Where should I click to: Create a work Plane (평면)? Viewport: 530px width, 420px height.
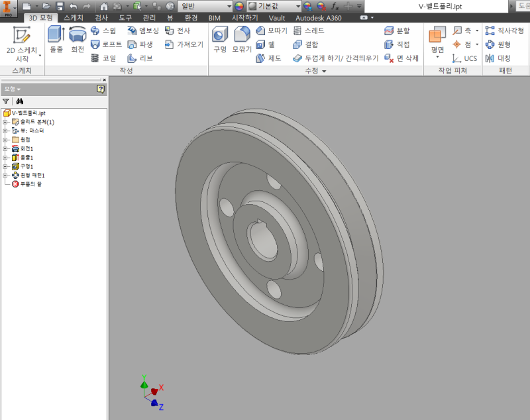coord(437,41)
